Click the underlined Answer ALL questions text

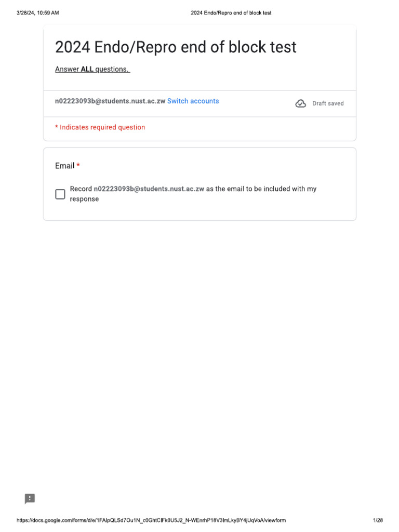(x=92, y=69)
